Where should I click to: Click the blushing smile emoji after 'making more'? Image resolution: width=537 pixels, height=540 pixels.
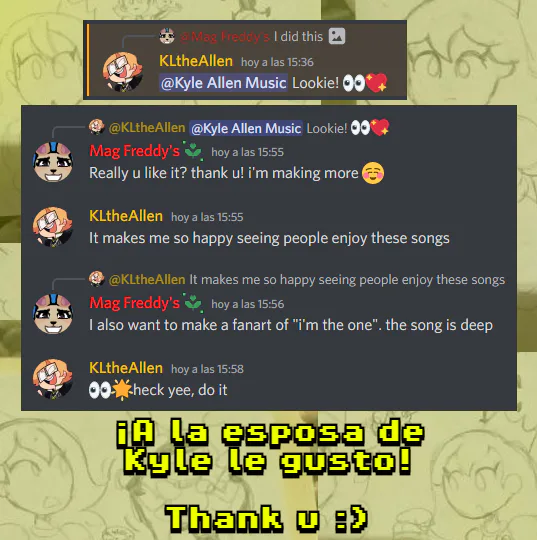(x=373, y=173)
